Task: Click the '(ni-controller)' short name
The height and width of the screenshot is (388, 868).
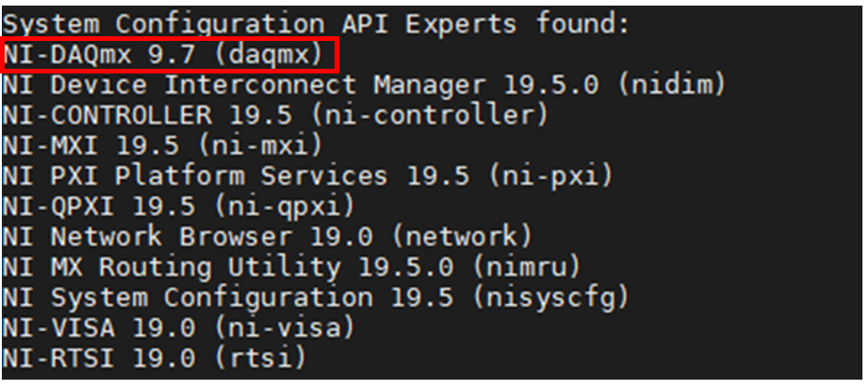Action: [x=429, y=115]
